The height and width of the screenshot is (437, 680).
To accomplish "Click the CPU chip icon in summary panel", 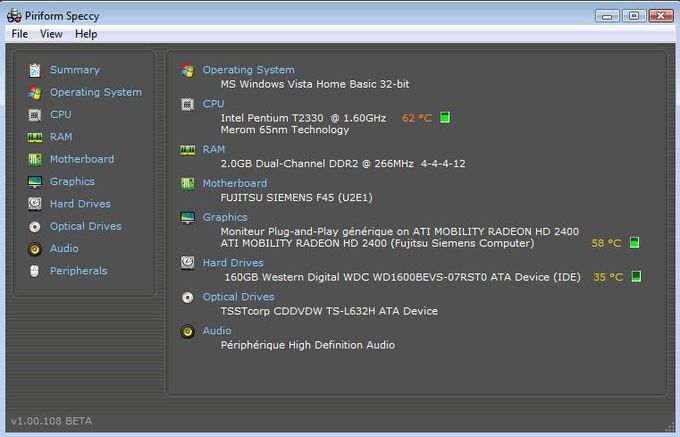I will point(187,104).
